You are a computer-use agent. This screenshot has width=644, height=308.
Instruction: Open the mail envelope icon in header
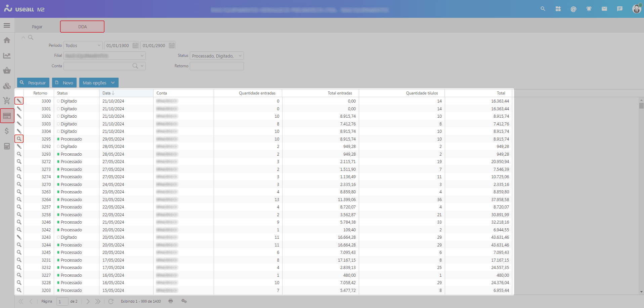tap(604, 9)
